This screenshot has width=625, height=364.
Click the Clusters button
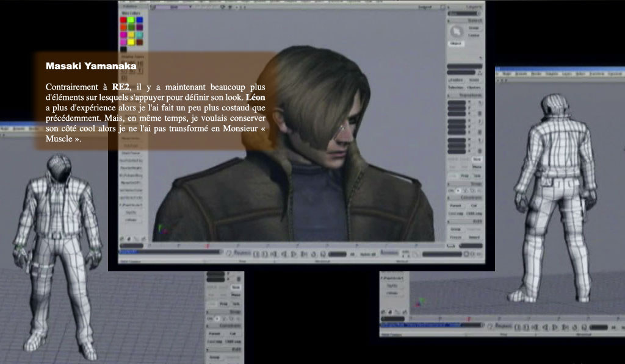point(474,87)
